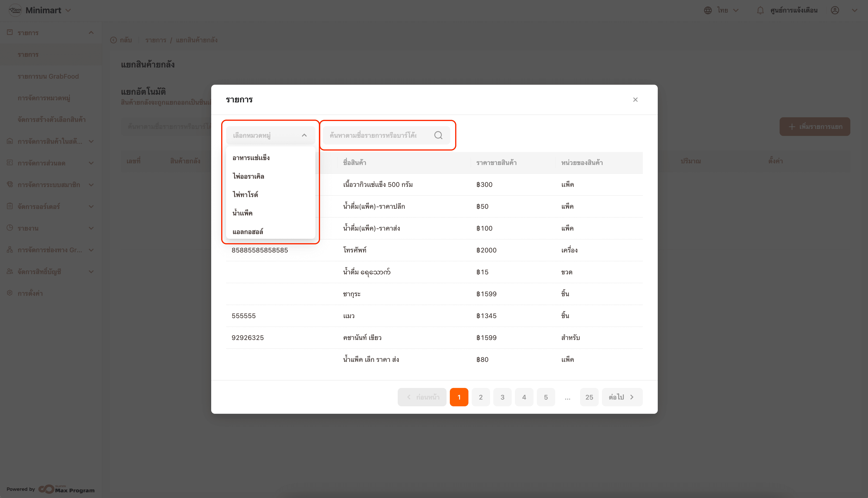The height and width of the screenshot is (498, 868).
Task: Close the รายการ dialog with X
Action: 635,100
